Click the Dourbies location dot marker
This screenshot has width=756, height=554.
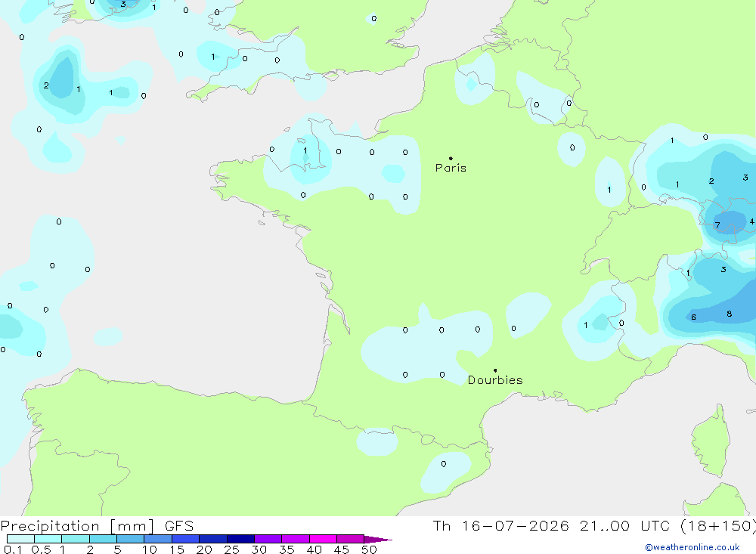[x=495, y=370]
